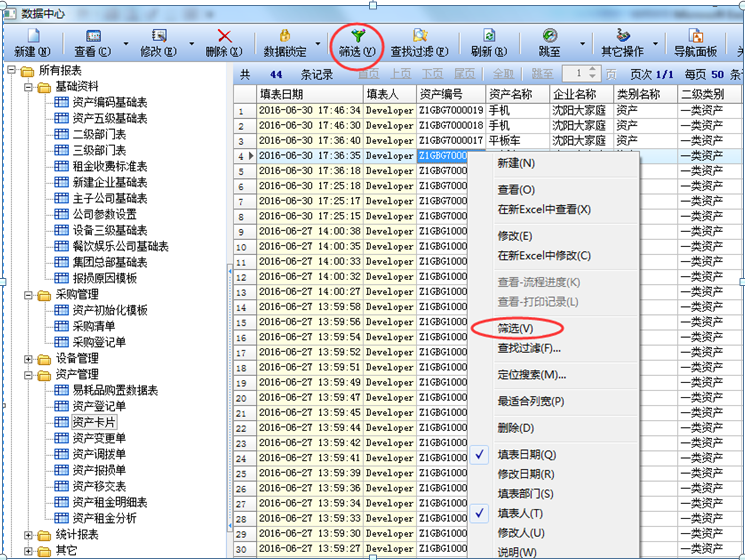
Task: Collapse the 基础资料 folder
Action: [29, 87]
